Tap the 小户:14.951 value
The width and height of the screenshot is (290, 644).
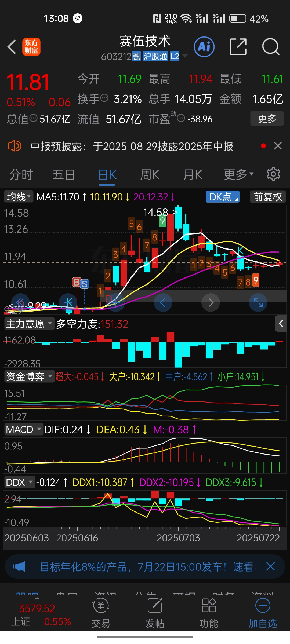point(238,376)
